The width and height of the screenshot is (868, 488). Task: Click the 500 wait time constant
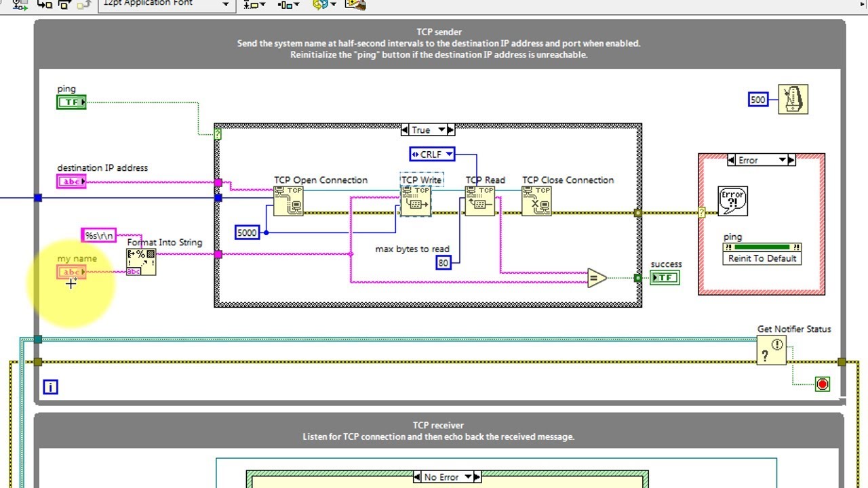click(757, 100)
